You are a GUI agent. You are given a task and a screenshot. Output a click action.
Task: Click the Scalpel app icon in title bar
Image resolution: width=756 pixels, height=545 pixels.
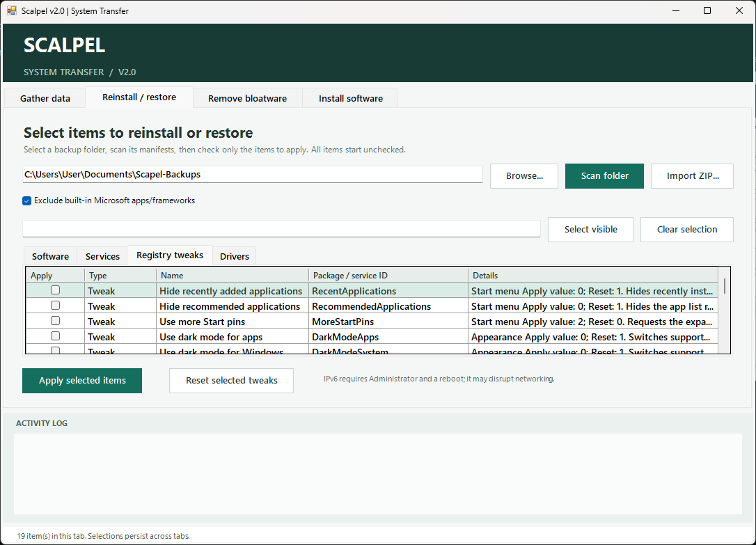click(12, 10)
